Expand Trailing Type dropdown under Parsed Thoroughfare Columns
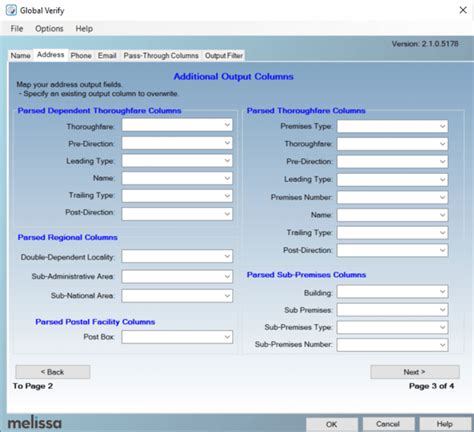The image size is (474, 432). [392, 233]
